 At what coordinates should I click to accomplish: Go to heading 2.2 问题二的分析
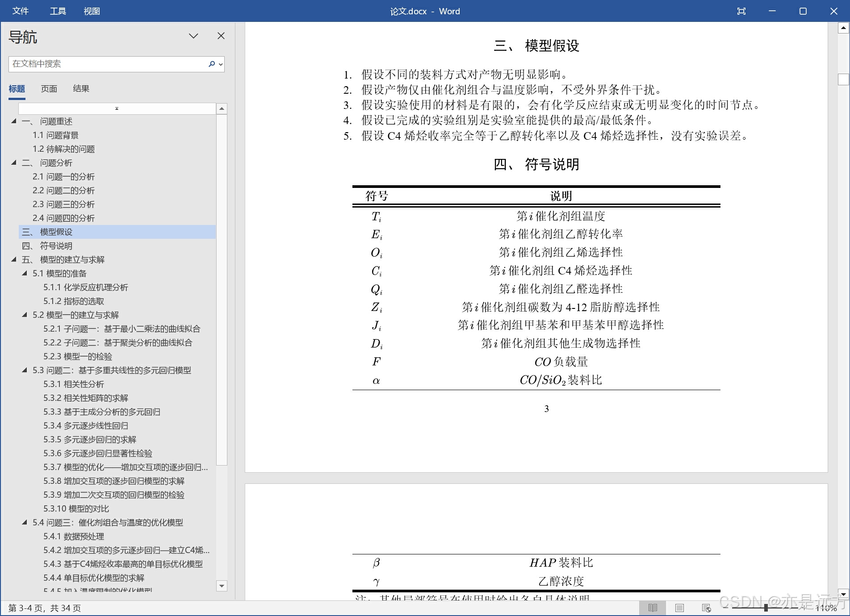[x=63, y=191]
